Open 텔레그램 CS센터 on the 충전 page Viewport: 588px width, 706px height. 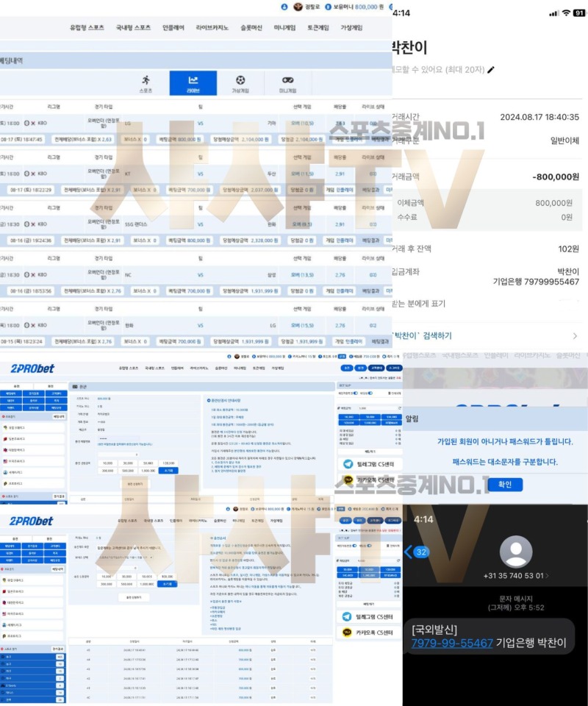point(369,617)
